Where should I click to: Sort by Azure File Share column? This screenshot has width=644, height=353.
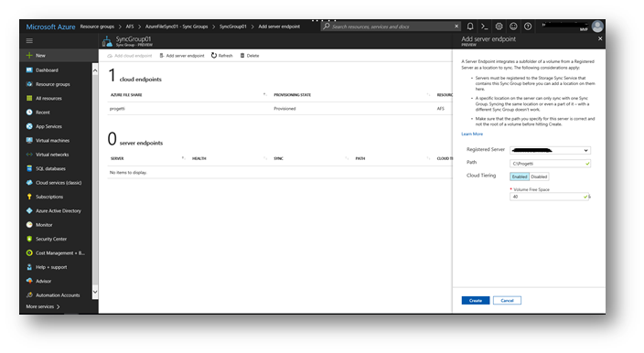coord(126,95)
